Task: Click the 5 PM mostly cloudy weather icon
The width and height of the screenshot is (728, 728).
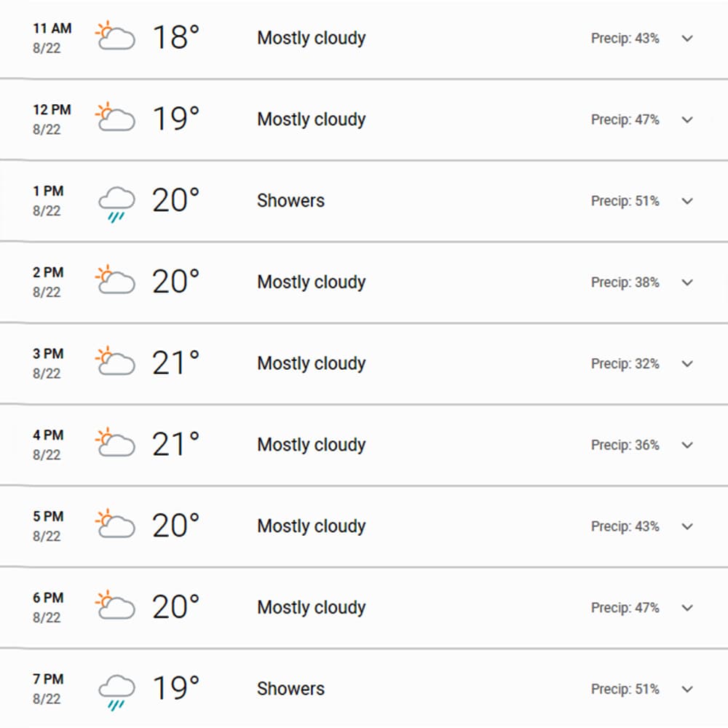Action: (115, 523)
